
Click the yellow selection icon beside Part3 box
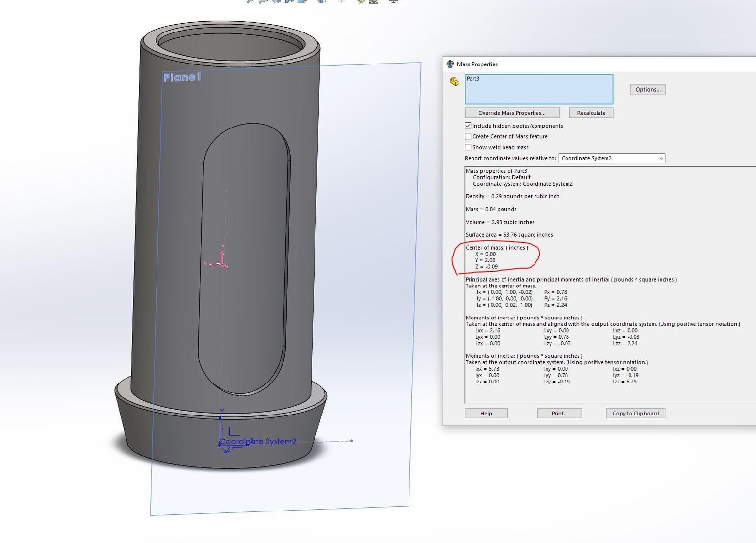454,81
